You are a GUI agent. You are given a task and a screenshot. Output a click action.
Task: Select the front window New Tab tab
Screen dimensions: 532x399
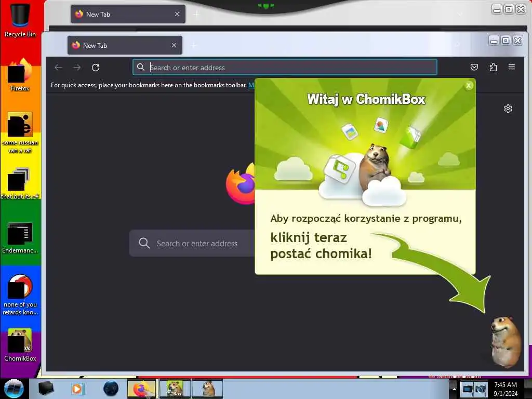pos(125,45)
